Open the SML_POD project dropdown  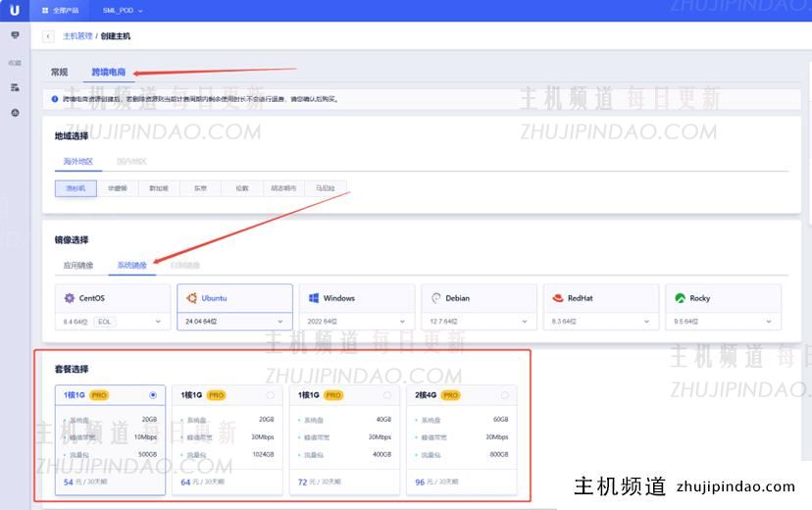pos(123,10)
